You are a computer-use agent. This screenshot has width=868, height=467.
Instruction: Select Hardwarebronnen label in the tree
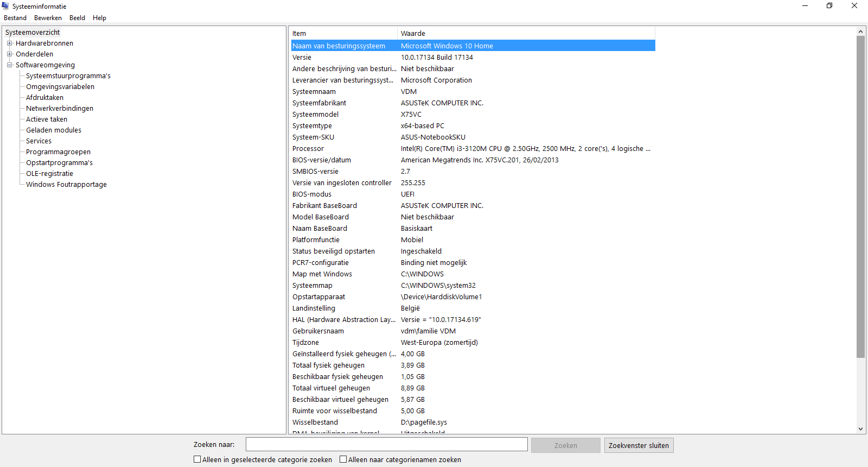44,43
